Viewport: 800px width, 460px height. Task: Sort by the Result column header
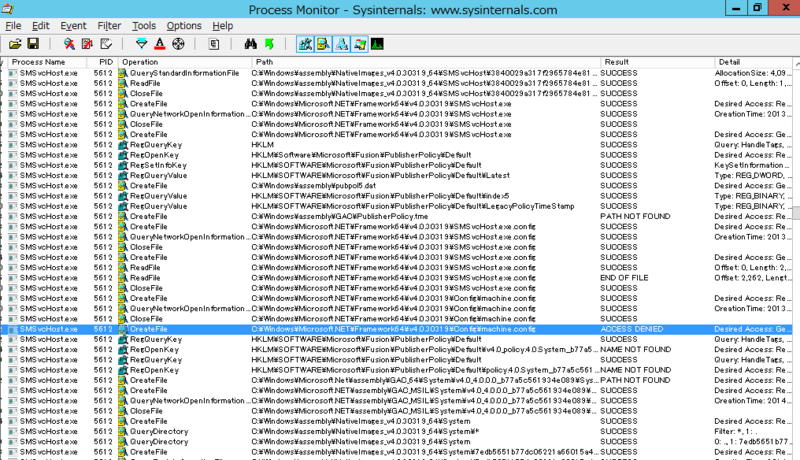[x=657, y=62]
